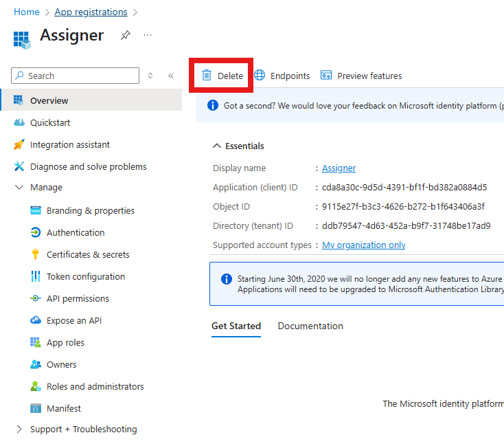The width and height of the screenshot is (504, 446).
Task: Click the Owners people icon
Action: pyautogui.click(x=35, y=364)
